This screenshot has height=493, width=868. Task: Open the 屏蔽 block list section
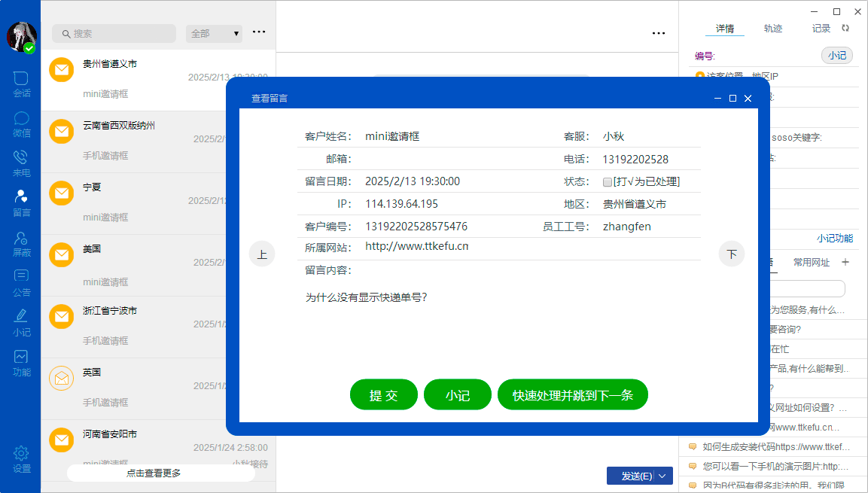point(21,244)
